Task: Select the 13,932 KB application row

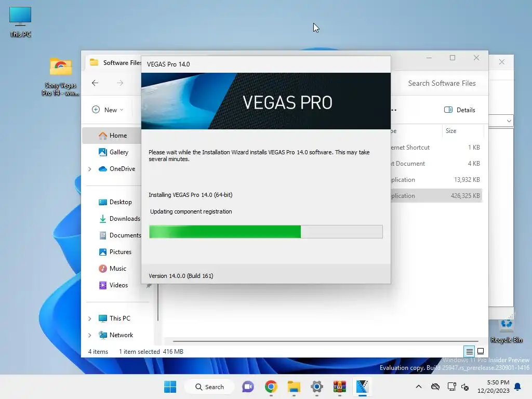Action: click(436, 179)
